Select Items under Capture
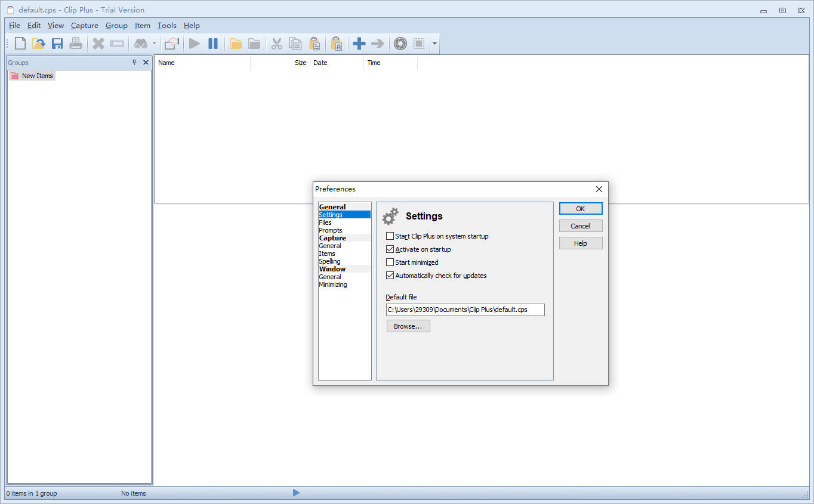The image size is (814, 504). (x=344, y=253)
